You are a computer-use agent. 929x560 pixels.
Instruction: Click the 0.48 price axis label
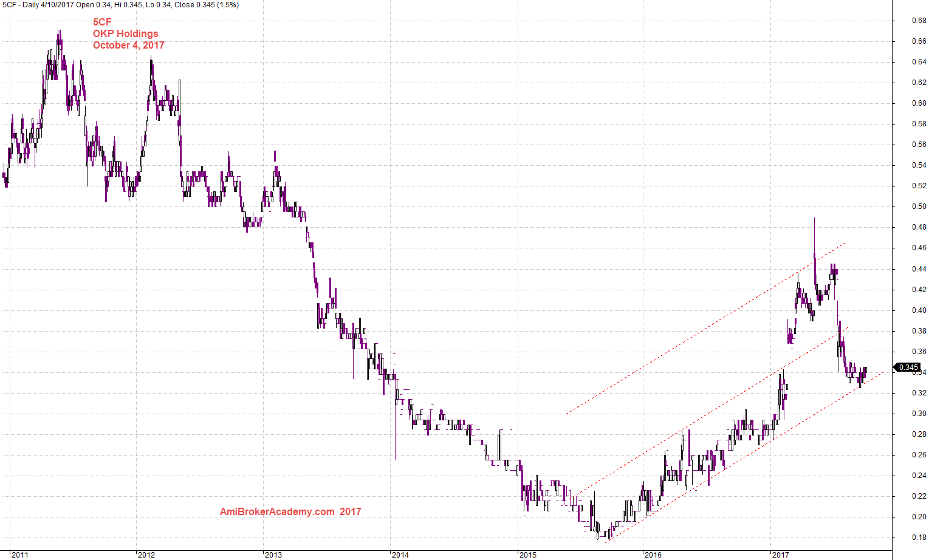pos(919,227)
